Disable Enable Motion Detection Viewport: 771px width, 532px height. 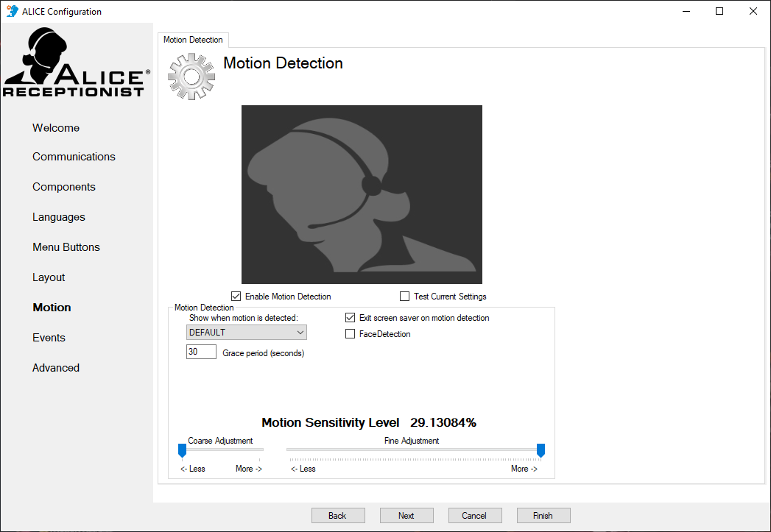coord(236,296)
